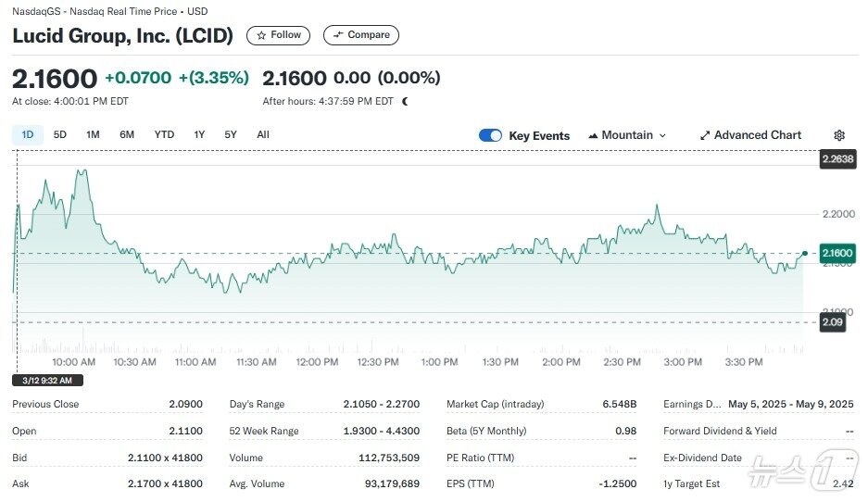Click the EPS (TTM) value -1.2500
Viewport: 868px width, 502px height.
[618, 483]
